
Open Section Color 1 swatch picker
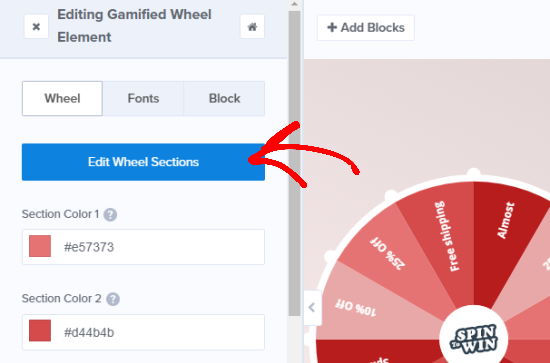click(x=40, y=247)
